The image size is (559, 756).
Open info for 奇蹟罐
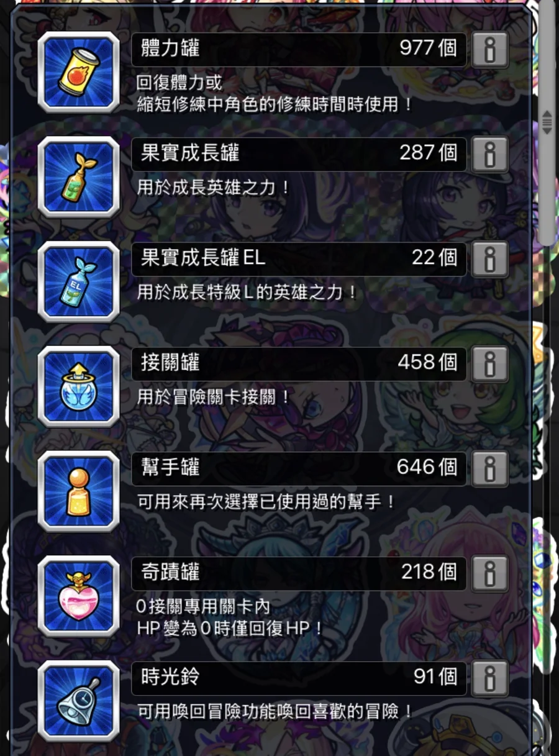(x=490, y=574)
